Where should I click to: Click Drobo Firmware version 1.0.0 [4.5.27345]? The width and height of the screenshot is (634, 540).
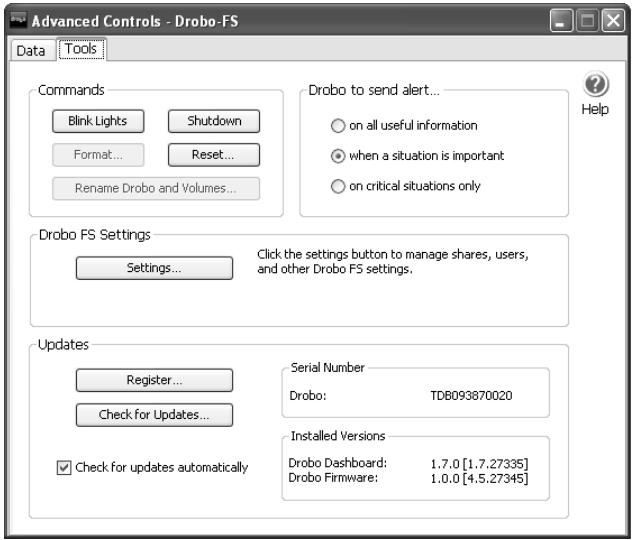coord(479,479)
